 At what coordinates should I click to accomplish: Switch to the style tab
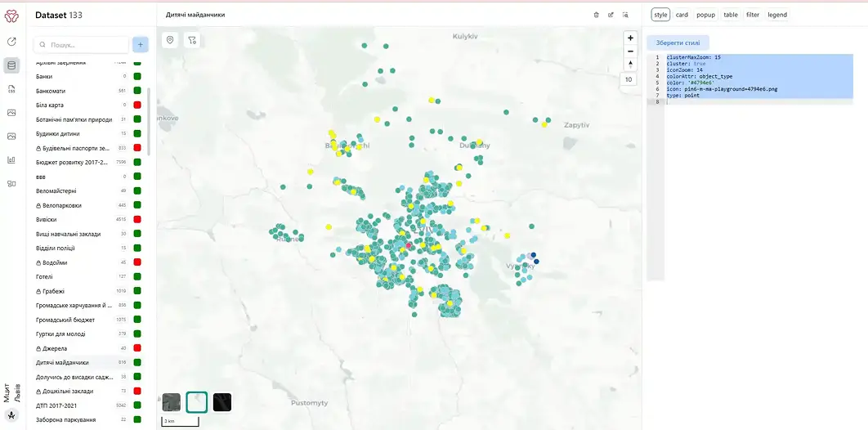click(660, 15)
